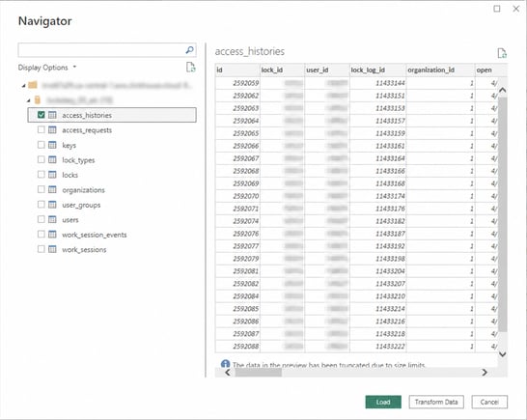Image resolution: width=527 pixels, height=420 pixels.
Task: Check the access_requests checkbox
Action: pos(41,129)
